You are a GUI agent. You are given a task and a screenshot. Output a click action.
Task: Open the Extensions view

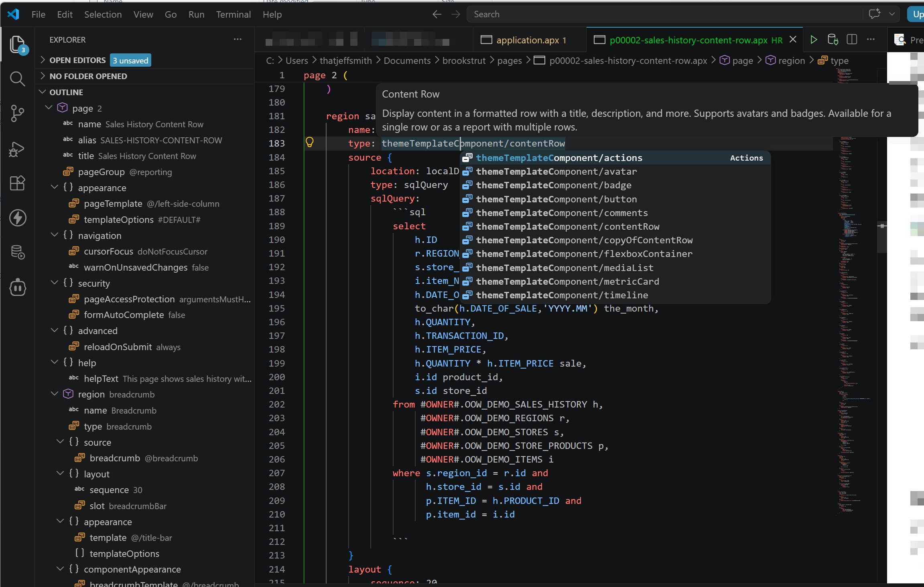pos(17,183)
